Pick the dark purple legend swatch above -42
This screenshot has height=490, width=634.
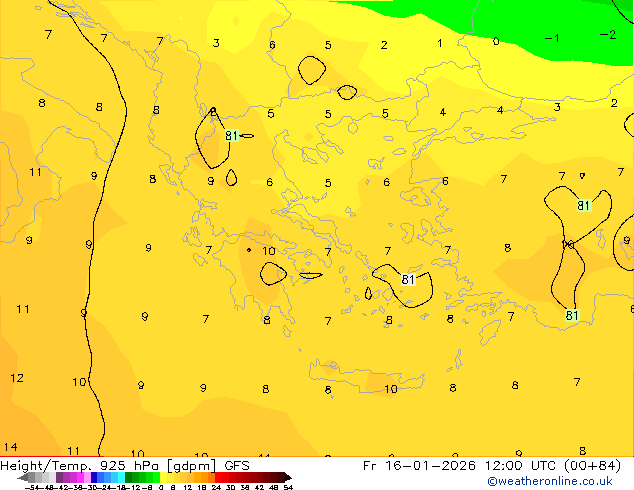click(x=59, y=477)
